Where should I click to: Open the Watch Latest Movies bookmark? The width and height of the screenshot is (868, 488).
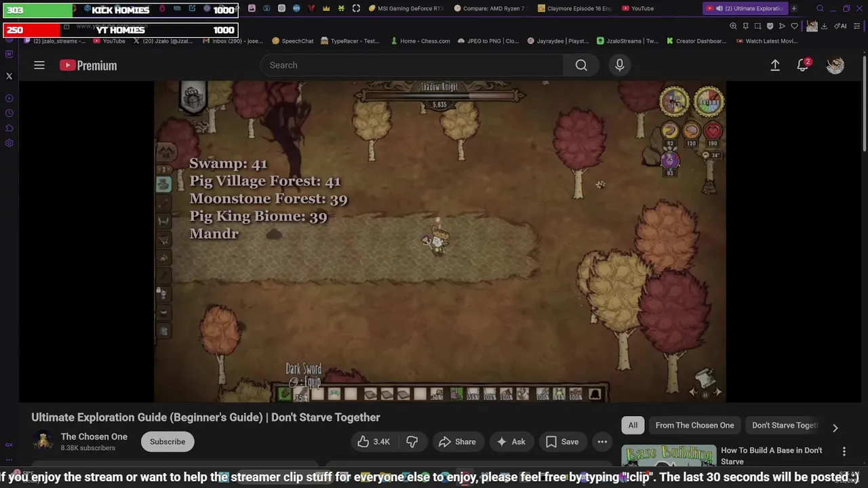point(766,41)
